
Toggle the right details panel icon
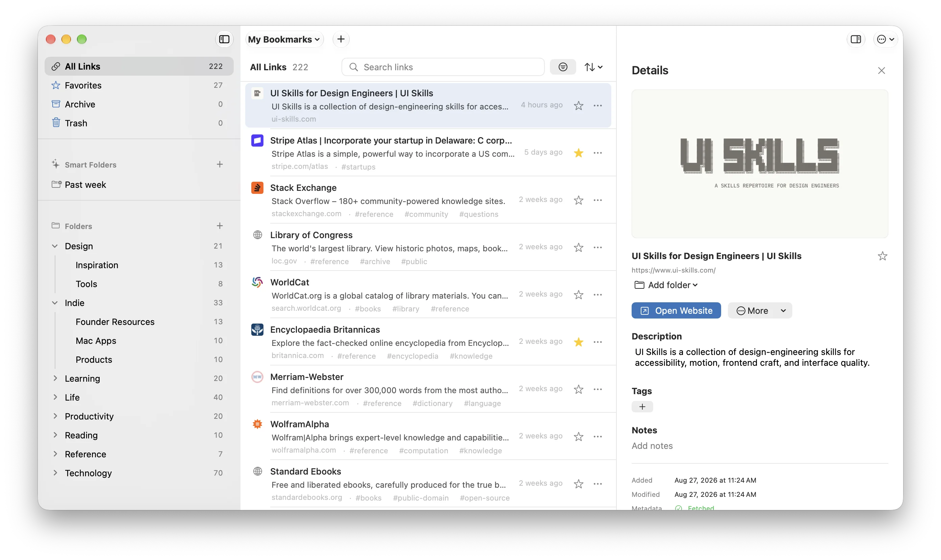pyautogui.click(x=855, y=39)
